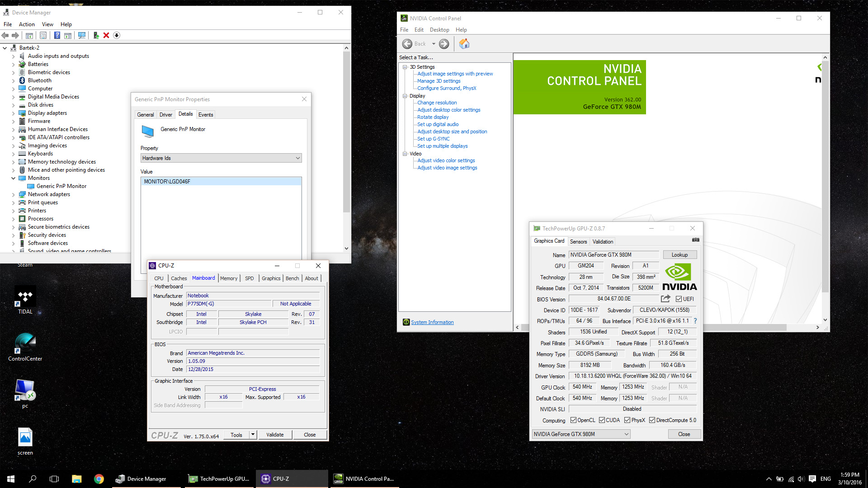Select the ControlCenter desktop icon
This screenshot has width=868, height=488.
pos(25,347)
